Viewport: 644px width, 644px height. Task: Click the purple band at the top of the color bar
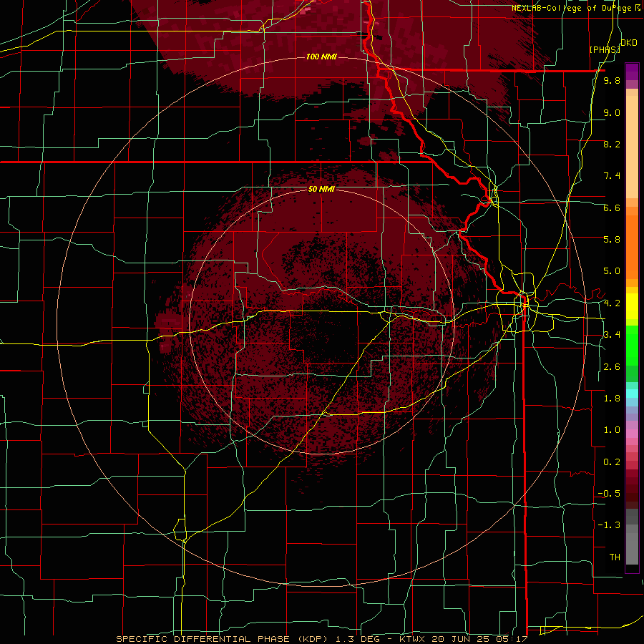tap(632, 72)
